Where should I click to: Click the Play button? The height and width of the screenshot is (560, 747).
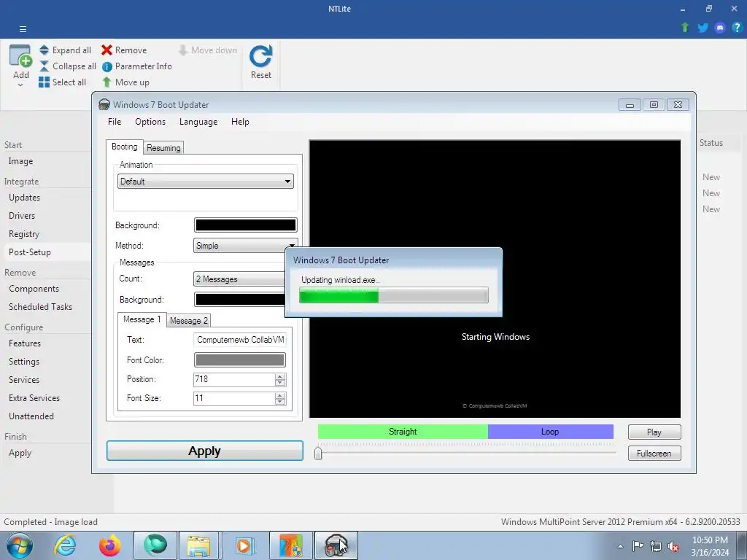654,432
